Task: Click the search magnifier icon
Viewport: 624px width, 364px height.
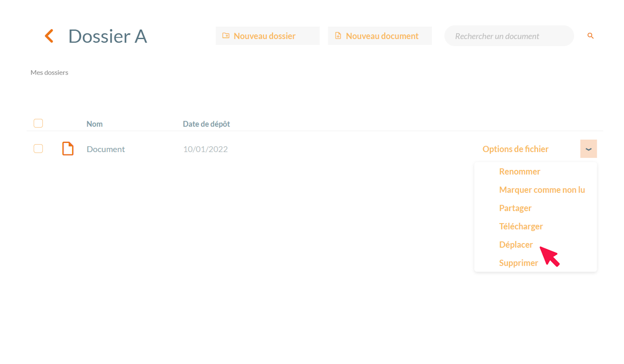Action: click(590, 36)
